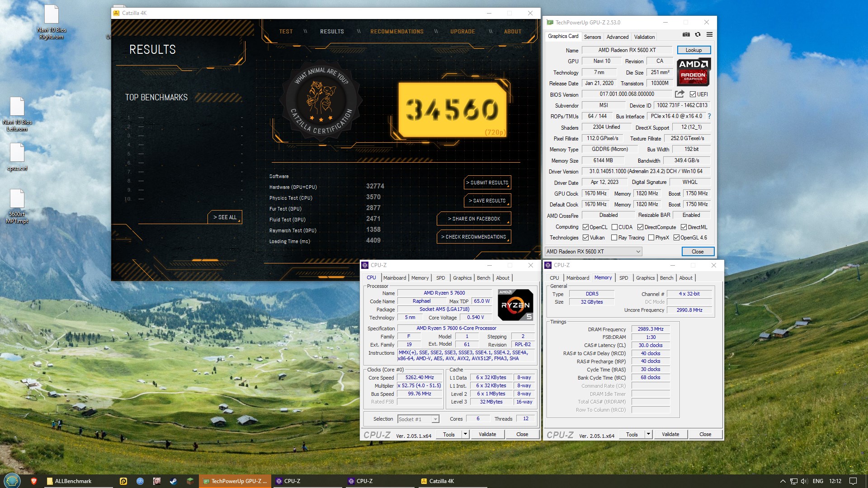The width and height of the screenshot is (868, 488).
Task: Click the Lookup button in GPU-Z
Action: (x=693, y=50)
